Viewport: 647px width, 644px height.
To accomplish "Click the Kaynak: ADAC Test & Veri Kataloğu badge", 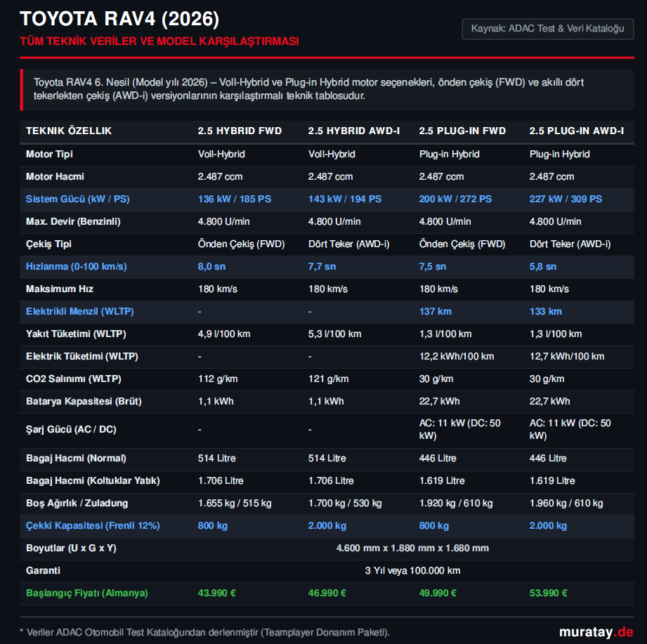I will [x=547, y=29].
